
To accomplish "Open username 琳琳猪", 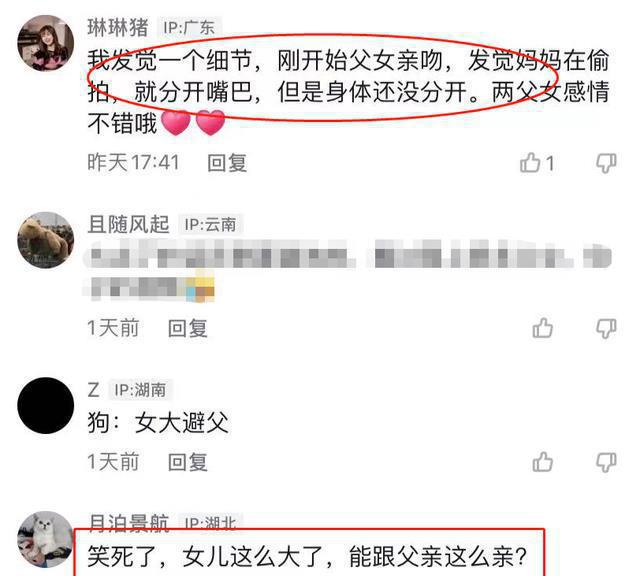I will tap(118, 28).
